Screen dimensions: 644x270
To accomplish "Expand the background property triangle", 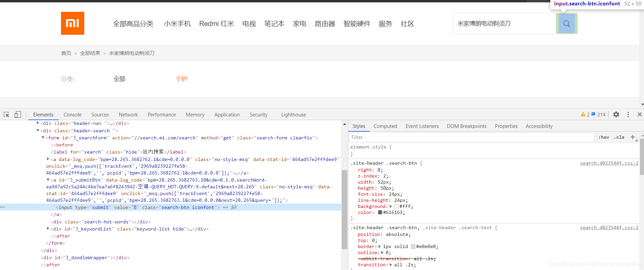I will pos(391,206).
